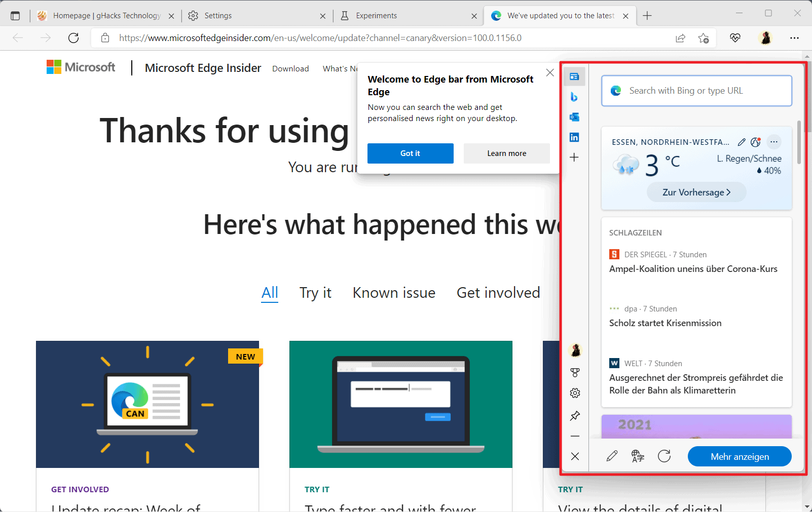Click the Microsoft Rewards icon
Screen dimensions: 812x512
(575, 372)
